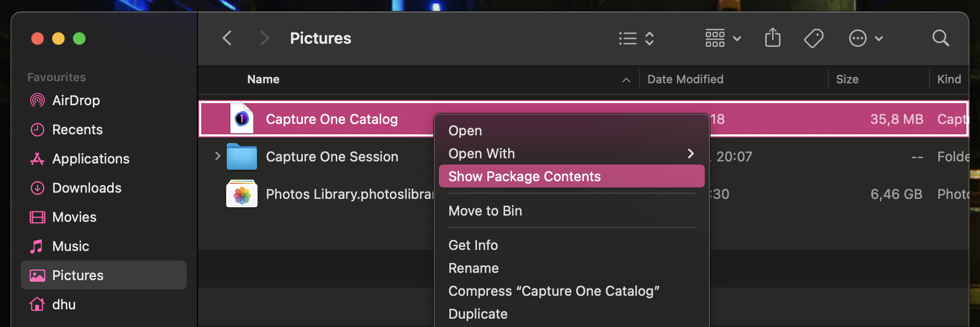Open the Downloads folder in sidebar
Viewport: 980px width, 327px height.
tap(87, 188)
